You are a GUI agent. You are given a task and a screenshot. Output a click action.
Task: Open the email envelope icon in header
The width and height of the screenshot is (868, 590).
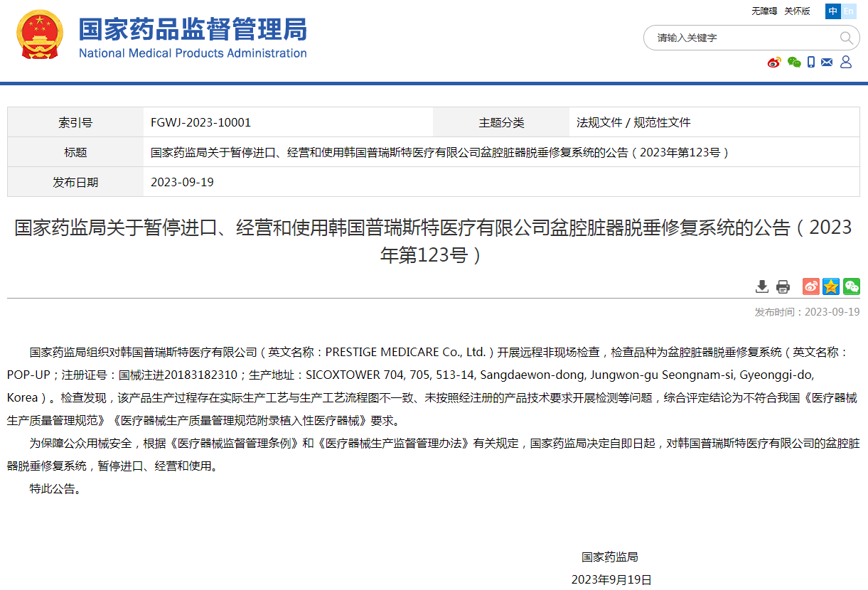coord(827,63)
